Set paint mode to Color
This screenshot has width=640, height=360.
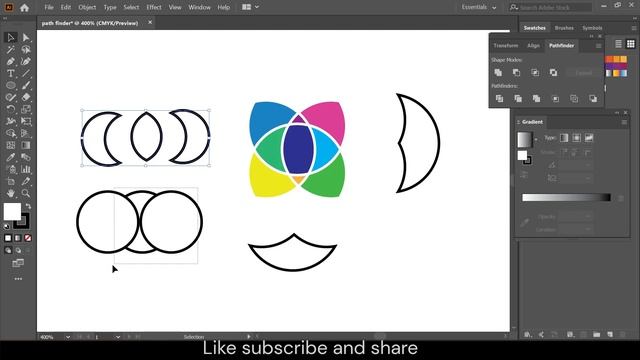click(x=8, y=238)
